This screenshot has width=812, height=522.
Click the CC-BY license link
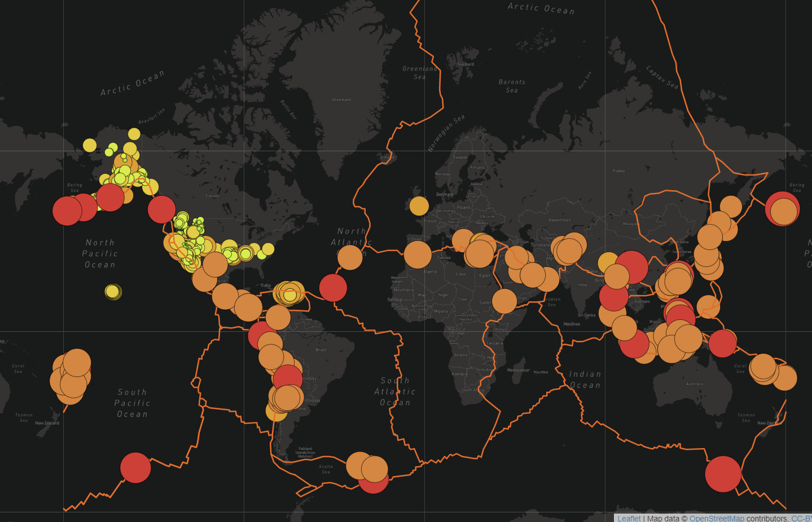(802, 518)
